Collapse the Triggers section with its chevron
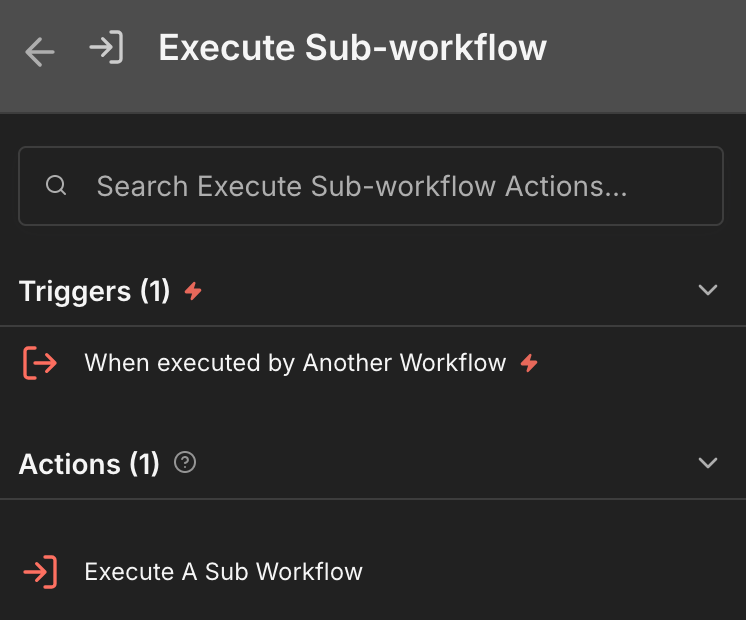 coord(708,291)
